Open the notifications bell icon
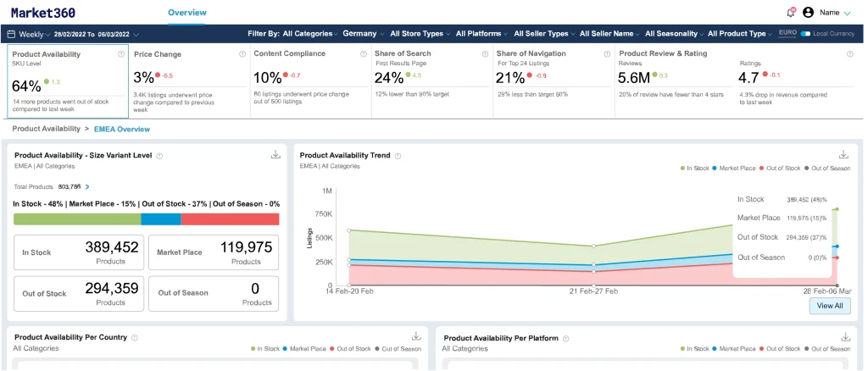This screenshot has width=868, height=371. pyautogui.click(x=791, y=12)
